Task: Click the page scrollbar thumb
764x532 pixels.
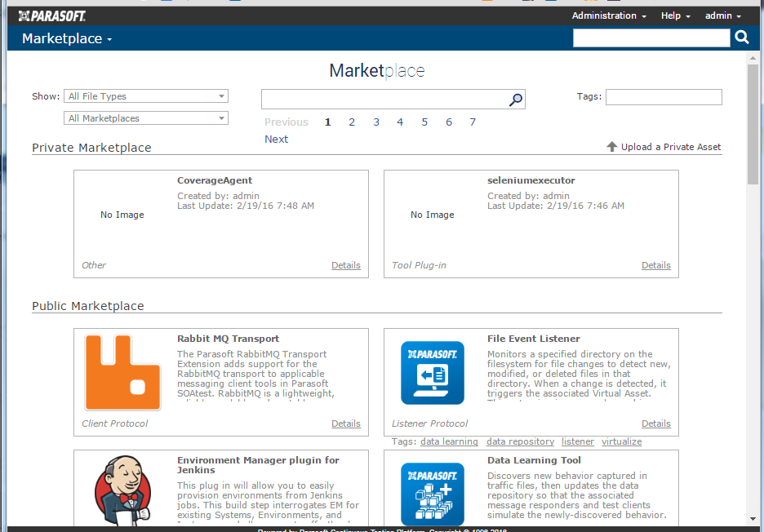Action: pos(753,124)
